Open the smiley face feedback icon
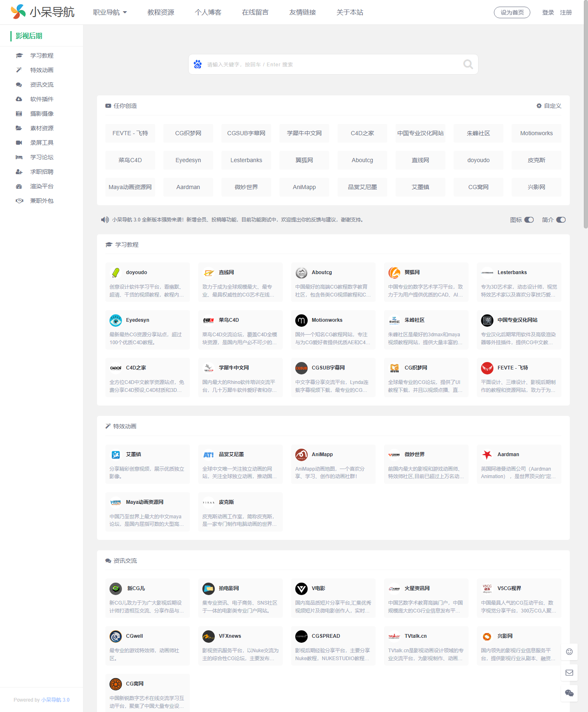 click(x=569, y=651)
